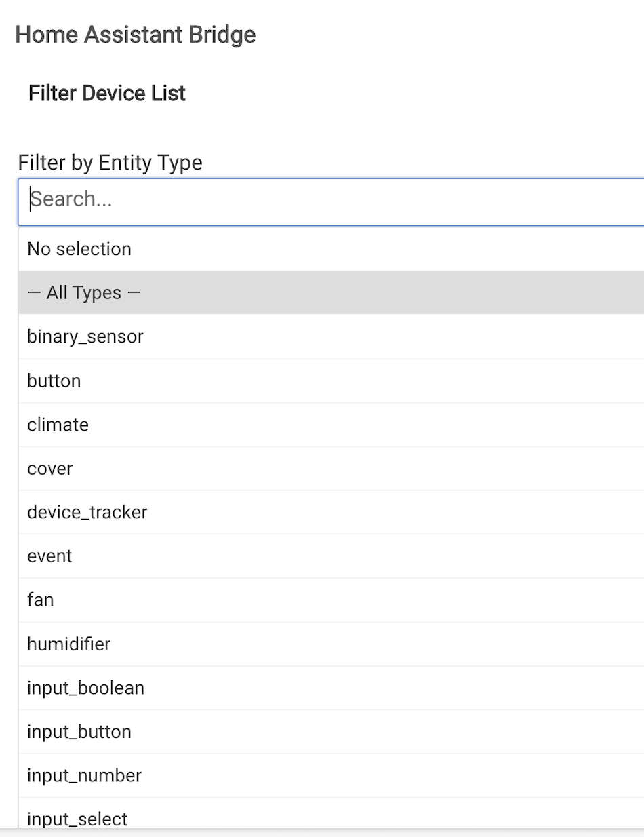
Task: Pick binary_sensor from the entity list
Action: pyautogui.click(x=85, y=336)
